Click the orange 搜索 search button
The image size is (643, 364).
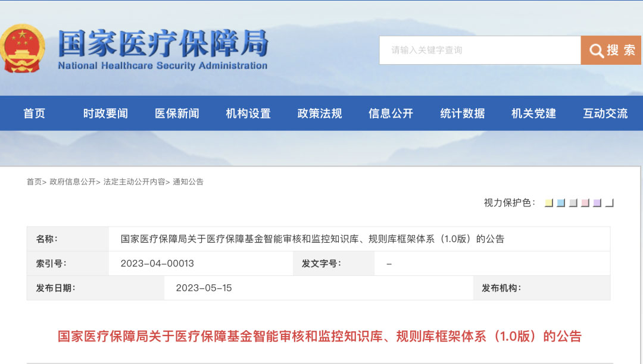(x=611, y=51)
